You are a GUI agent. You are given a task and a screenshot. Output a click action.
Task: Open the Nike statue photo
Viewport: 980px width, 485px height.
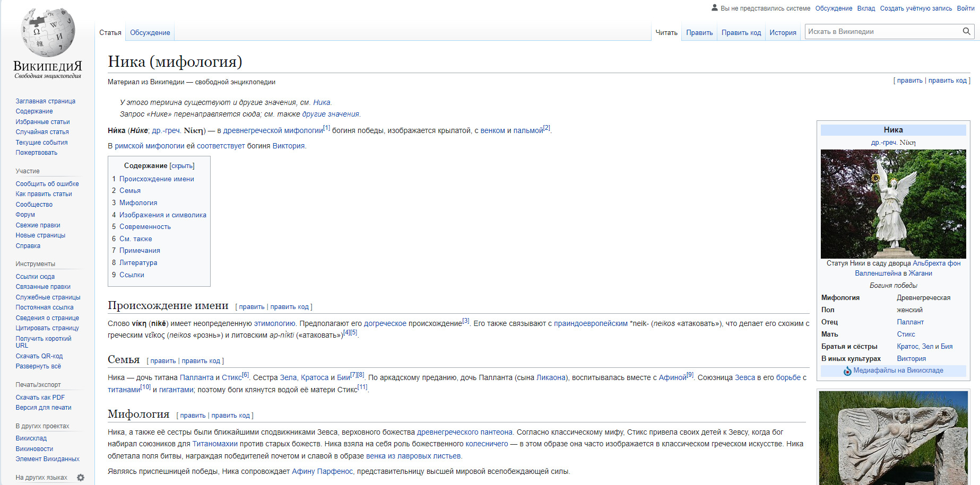pyautogui.click(x=893, y=204)
